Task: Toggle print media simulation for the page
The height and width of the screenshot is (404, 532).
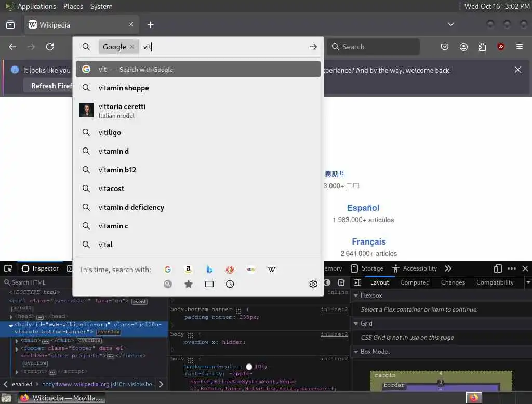Action: (341, 282)
